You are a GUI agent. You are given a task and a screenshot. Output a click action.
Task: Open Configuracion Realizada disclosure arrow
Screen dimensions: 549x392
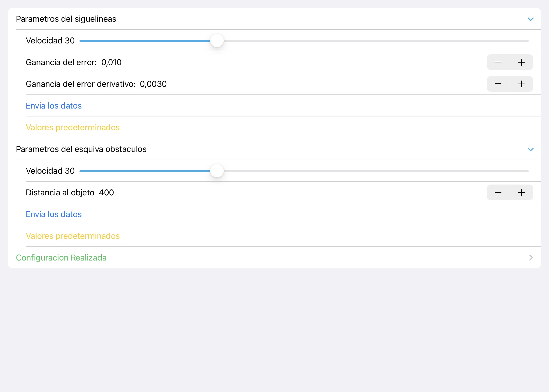click(531, 258)
